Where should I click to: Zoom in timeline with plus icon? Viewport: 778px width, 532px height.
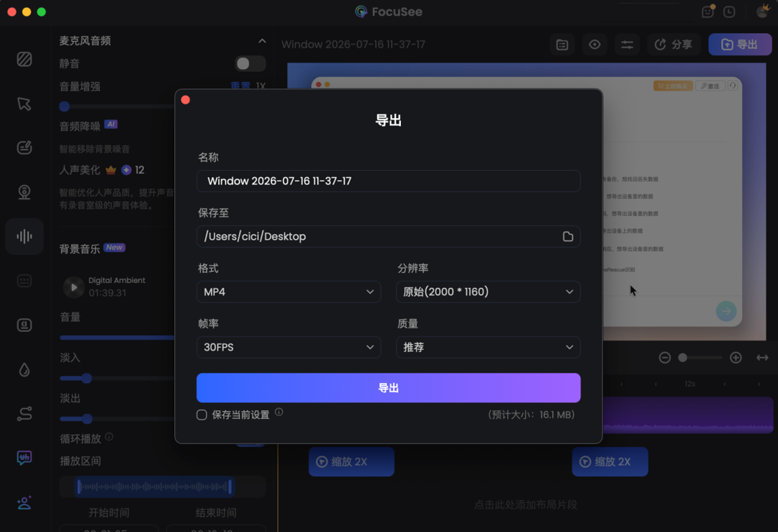pos(736,357)
